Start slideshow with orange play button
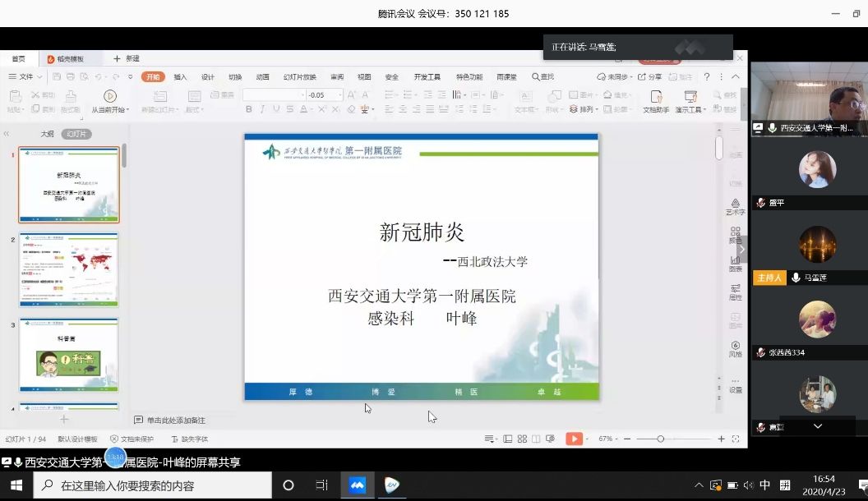This screenshot has width=868, height=501. coord(574,439)
